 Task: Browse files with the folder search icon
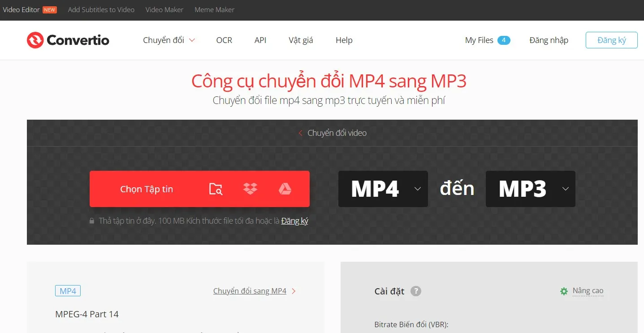point(216,189)
